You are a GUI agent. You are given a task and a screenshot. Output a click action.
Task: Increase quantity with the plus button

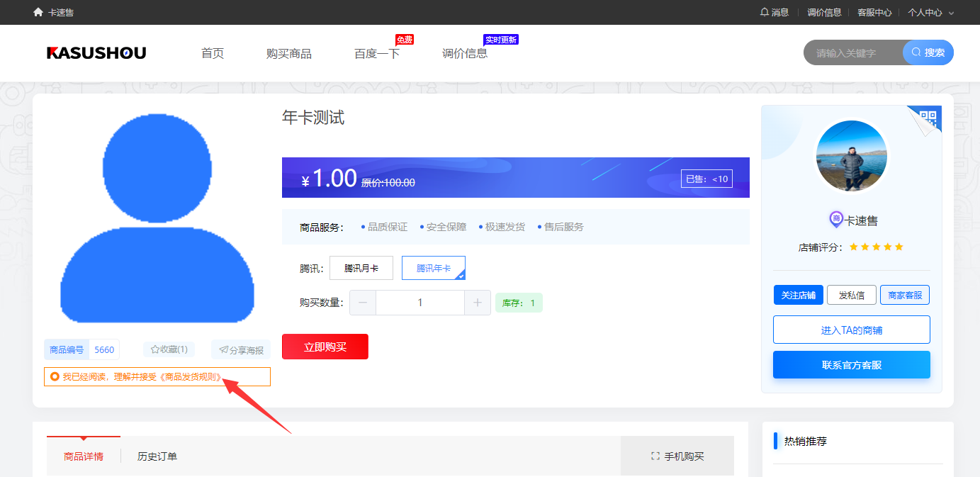pyautogui.click(x=478, y=303)
